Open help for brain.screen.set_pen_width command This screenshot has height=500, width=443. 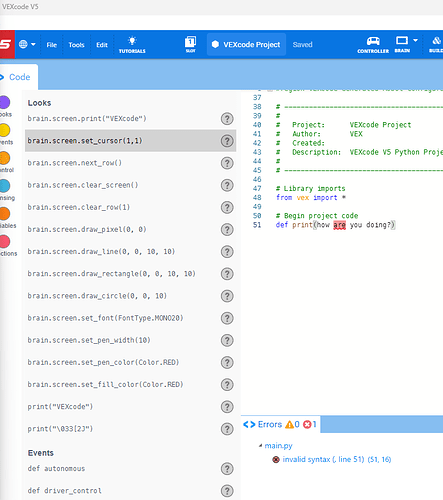[x=227, y=340]
